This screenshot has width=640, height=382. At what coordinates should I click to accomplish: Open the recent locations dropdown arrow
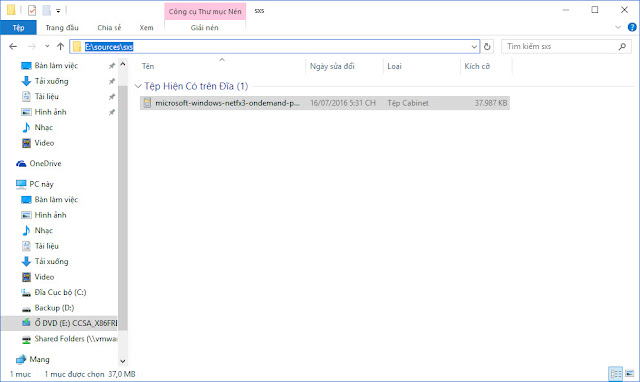coord(47,47)
